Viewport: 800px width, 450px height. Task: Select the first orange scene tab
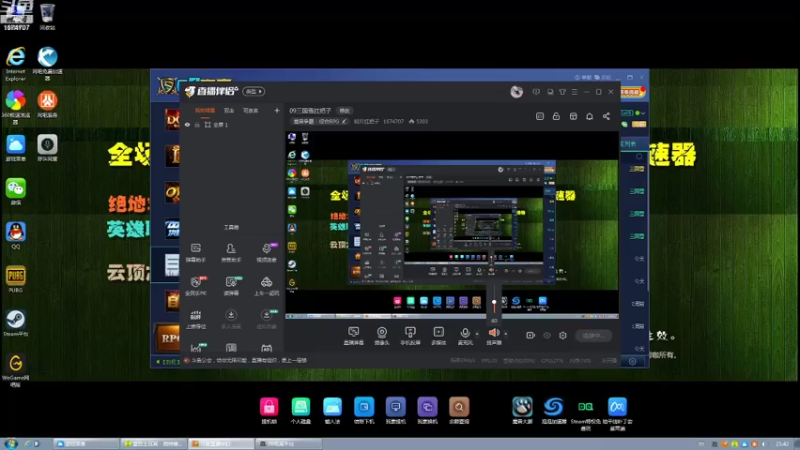(x=205, y=110)
